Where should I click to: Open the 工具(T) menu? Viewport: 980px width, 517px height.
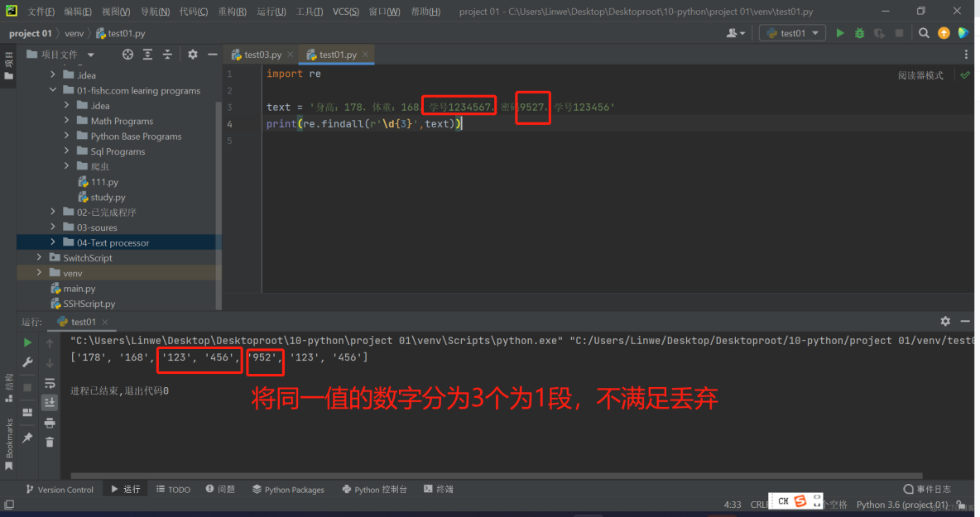(310, 12)
